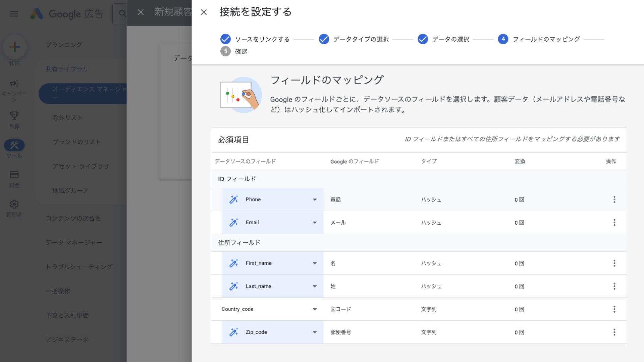
Task: Open プランニング in the sidebar
Action: (64, 45)
